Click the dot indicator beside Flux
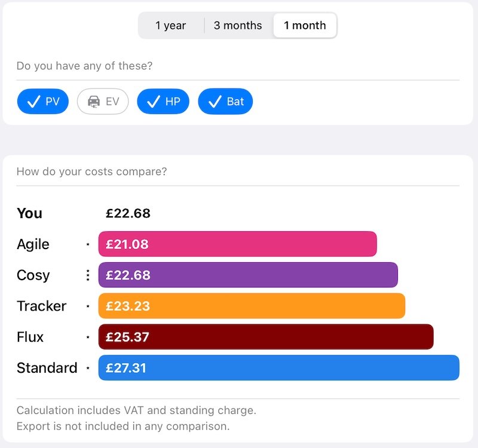 [x=88, y=337]
